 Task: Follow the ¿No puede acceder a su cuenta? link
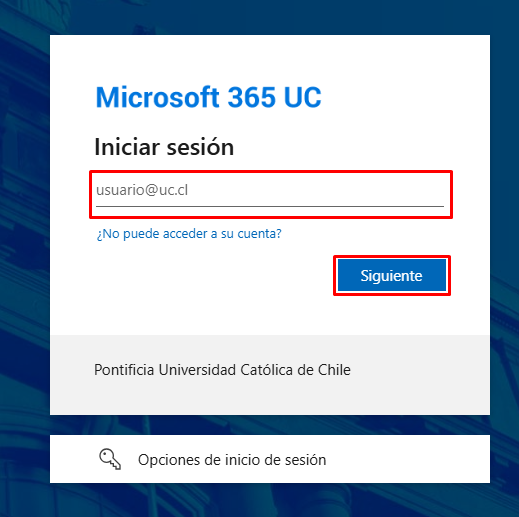(189, 234)
